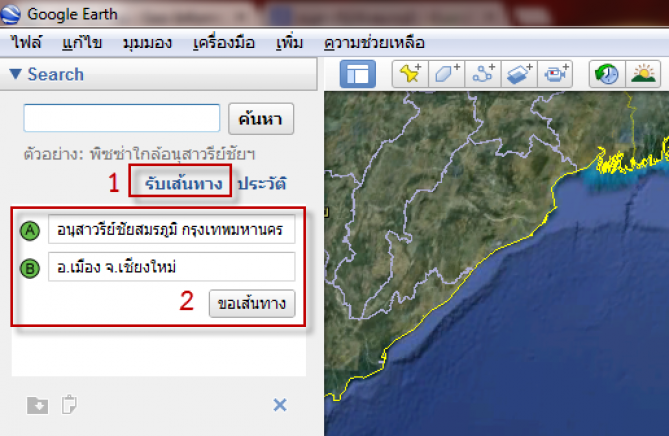Record a tour with the camera icon
The image size is (669, 436).
coord(555,74)
